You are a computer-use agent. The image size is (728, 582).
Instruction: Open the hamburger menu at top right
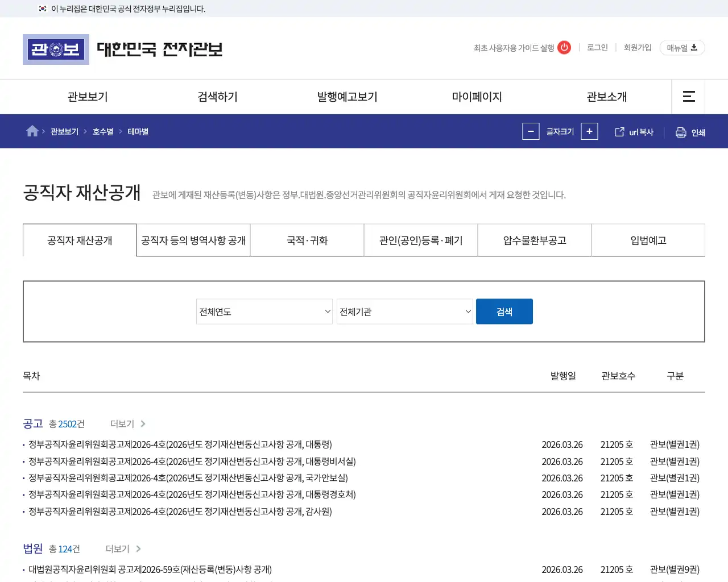click(688, 97)
